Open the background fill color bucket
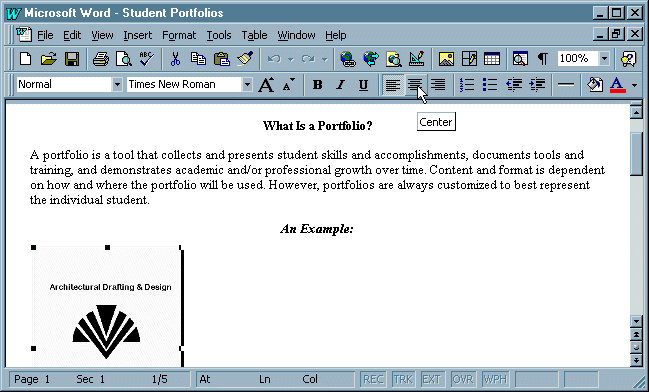The height and width of the screenshot is (392, 649). (595, 85)
